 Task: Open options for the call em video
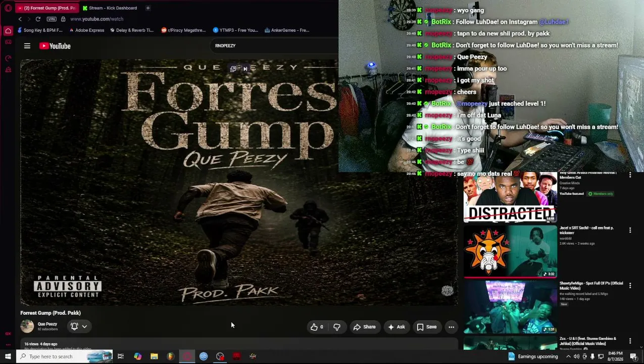pyautogui.click(x=630, y=231)
